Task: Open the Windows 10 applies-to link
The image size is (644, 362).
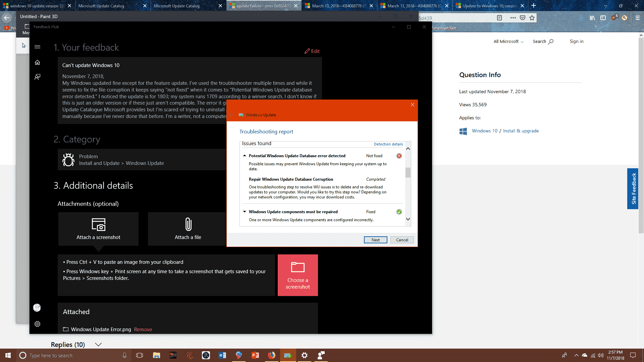Action: 485,131
